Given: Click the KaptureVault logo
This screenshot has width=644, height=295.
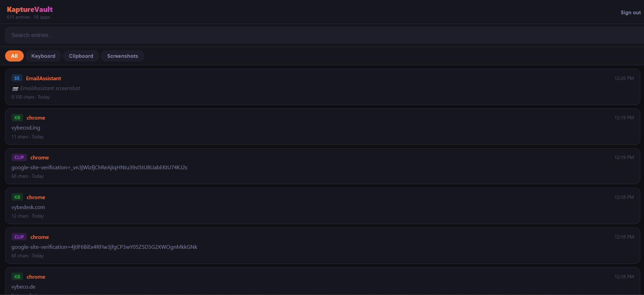Looking at the screenshot, I should [x=30, y=10].
